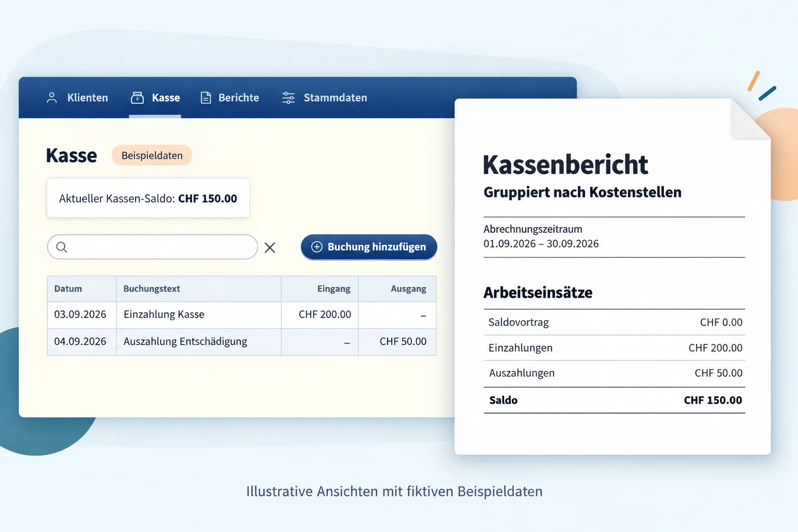
Task: Click the Abrechnungszeitraum label in report
Action: coord(533,229)
